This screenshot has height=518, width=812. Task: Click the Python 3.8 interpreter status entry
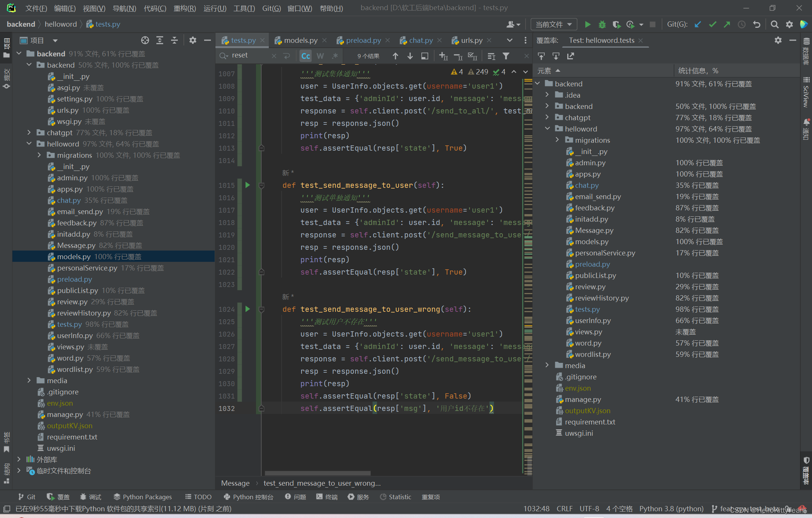click(671, 509)
